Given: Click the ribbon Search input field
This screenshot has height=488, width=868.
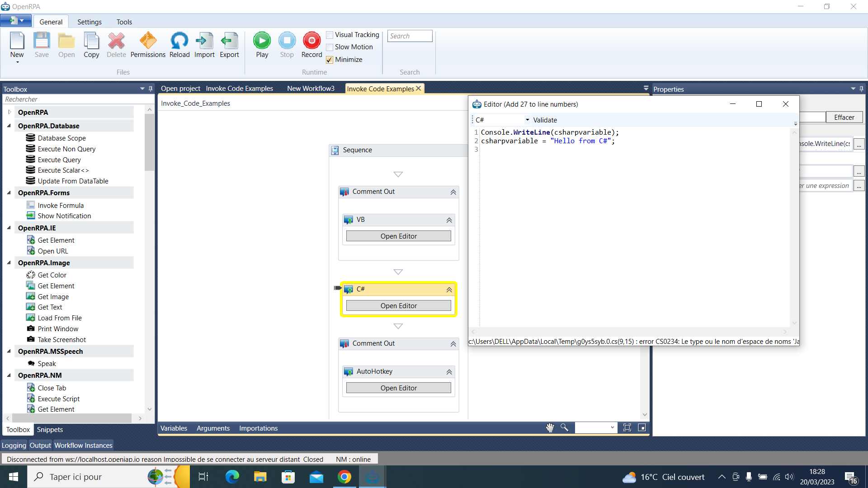Looking at the screenshot, I should pyautogui.click(x=410, y=36).
